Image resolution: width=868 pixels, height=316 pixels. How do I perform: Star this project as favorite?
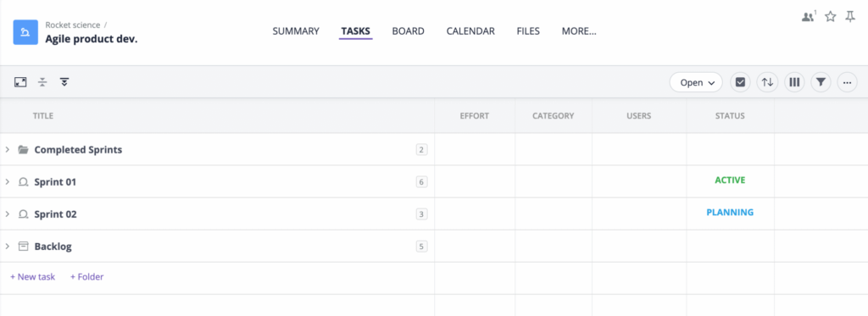coord(831,17)
